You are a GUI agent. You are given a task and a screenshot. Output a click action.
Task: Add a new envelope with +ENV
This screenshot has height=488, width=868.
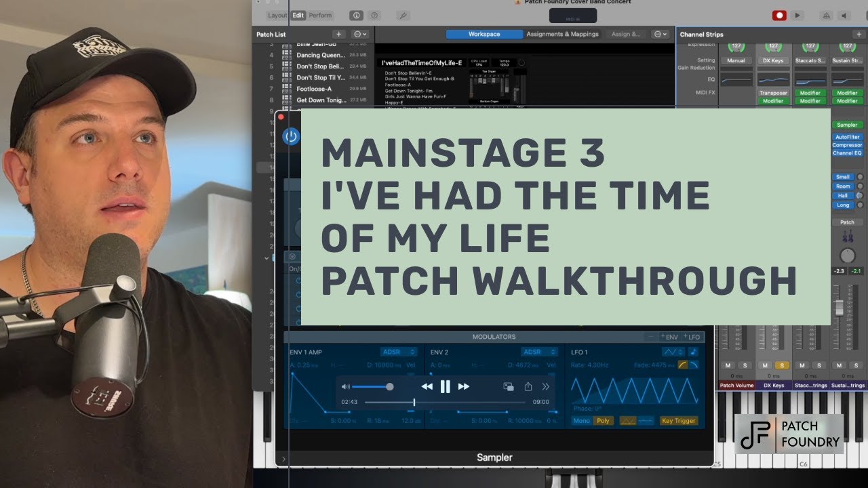669,337
